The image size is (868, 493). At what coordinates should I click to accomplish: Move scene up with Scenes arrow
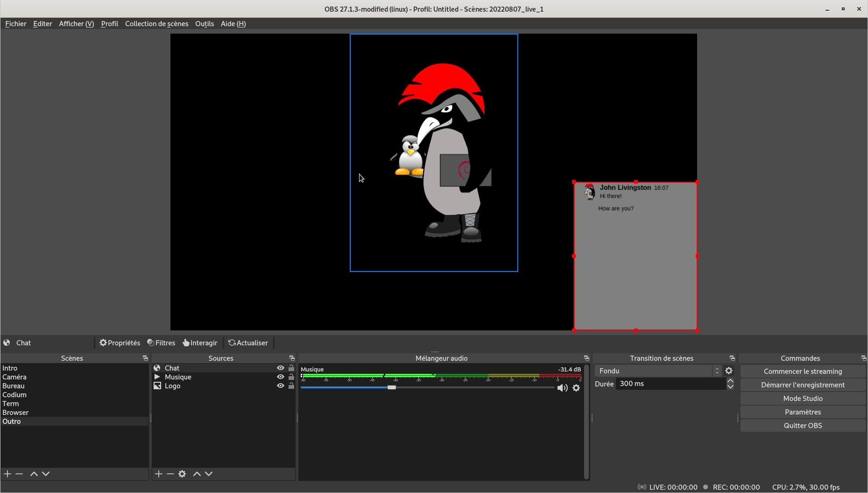coord(34,474)
